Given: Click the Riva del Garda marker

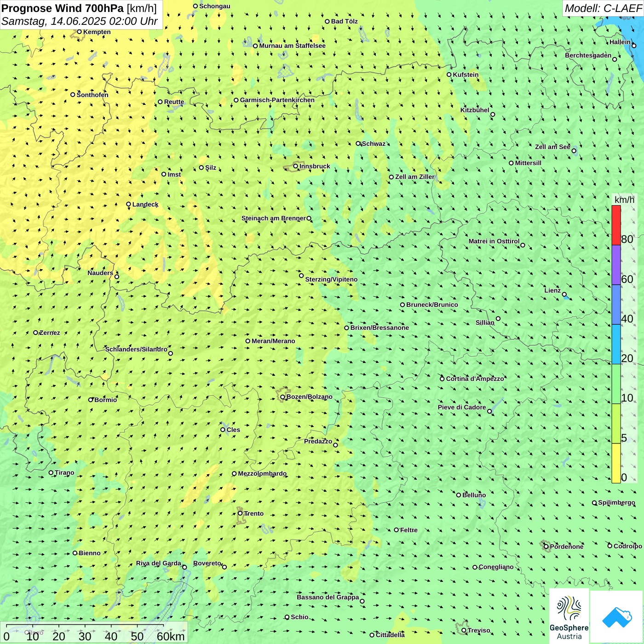Looking at the screenshot, I should pyautogui.click(x=184, y=567).
